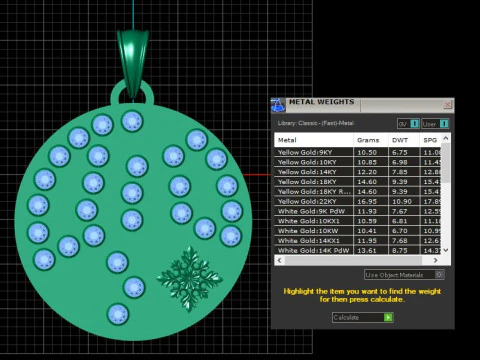Select the Yellow Gold:14KY row
480x360 pixels.
358,172
